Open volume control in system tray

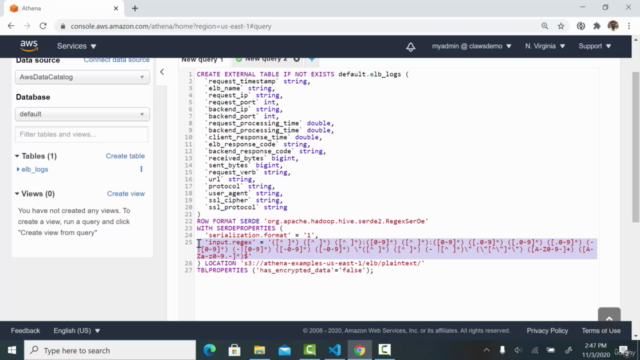518,350
